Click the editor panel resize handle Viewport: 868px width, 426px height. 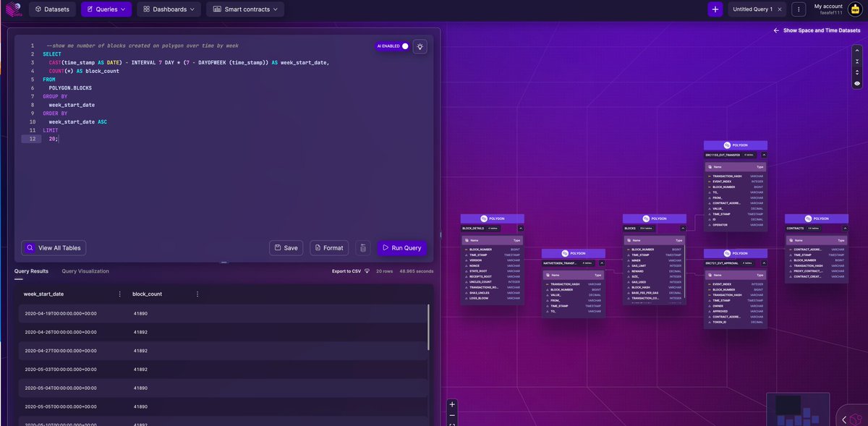pos(224,263)
